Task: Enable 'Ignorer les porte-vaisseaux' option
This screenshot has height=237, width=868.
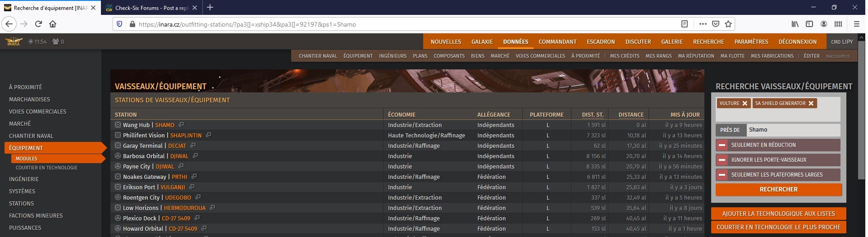Action: (722, 160)
